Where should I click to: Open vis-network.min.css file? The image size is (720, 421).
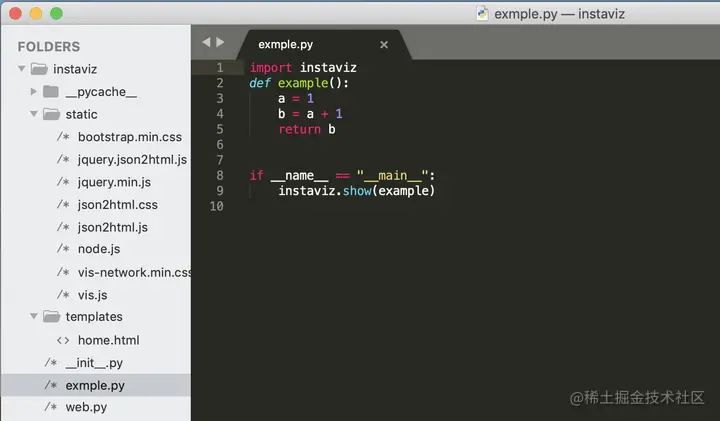pos(134,272)
